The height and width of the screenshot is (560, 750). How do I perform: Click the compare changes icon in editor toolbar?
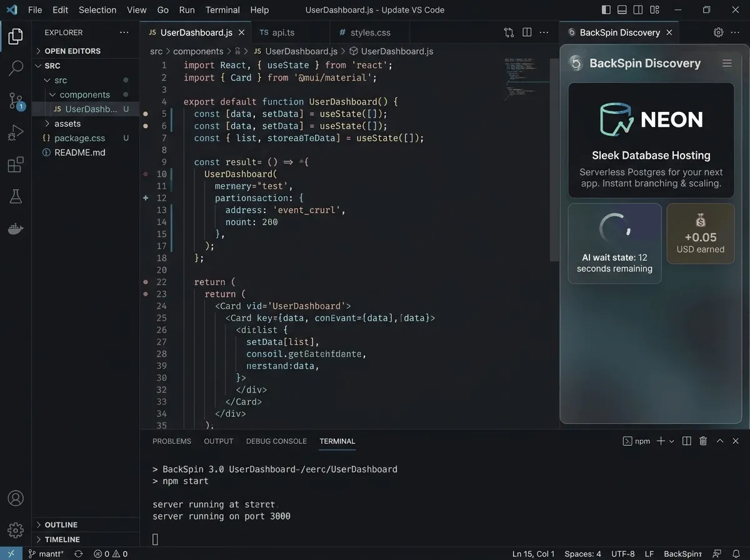509,32
